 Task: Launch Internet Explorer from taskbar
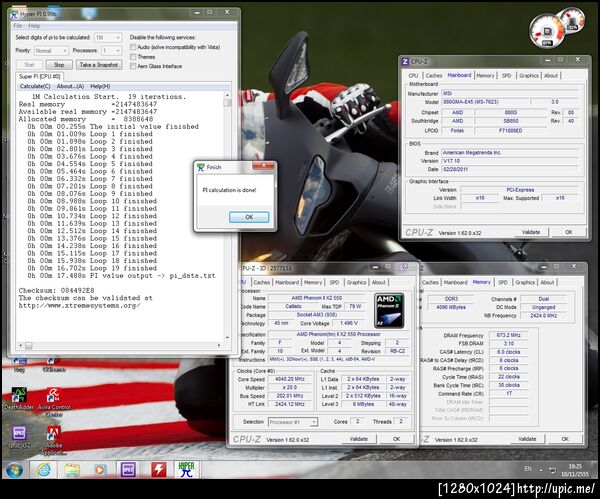pyautogui.click(x=43, y=470)
